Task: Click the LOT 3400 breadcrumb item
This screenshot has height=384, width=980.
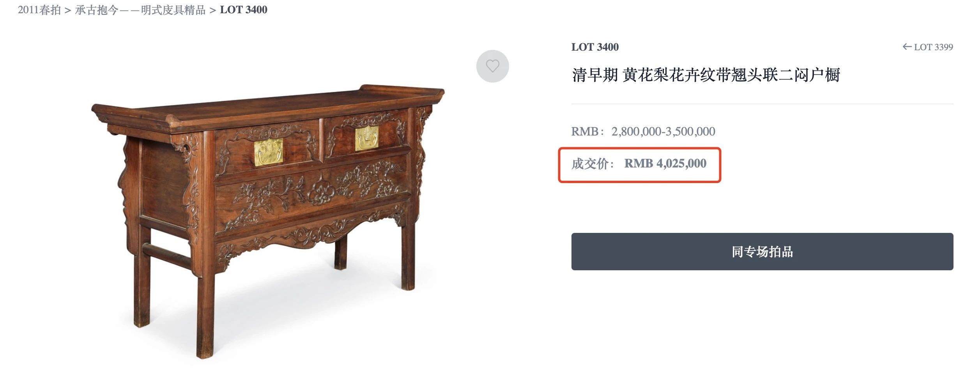Action: click(x=244, y=10)
